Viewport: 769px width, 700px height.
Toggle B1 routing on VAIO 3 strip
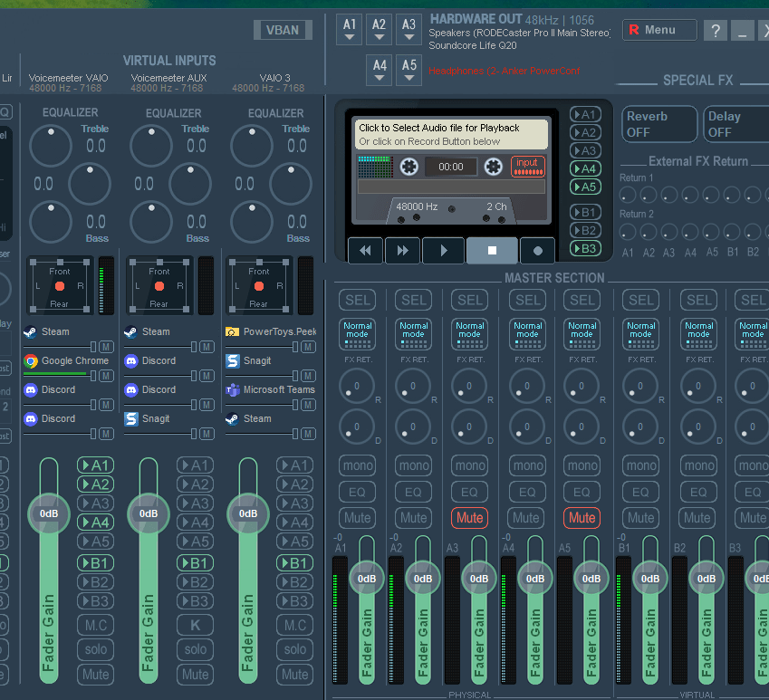coord(294,563)
